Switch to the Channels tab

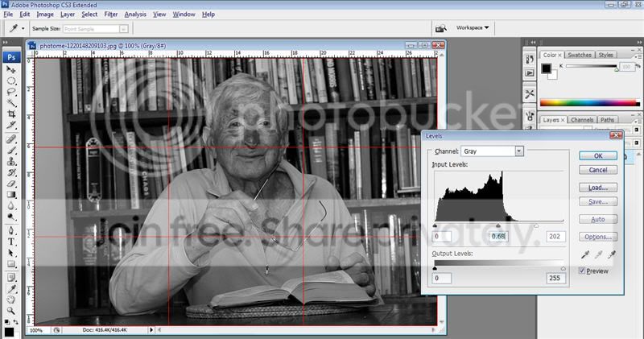pyautogui.click(x=581, y=120)
